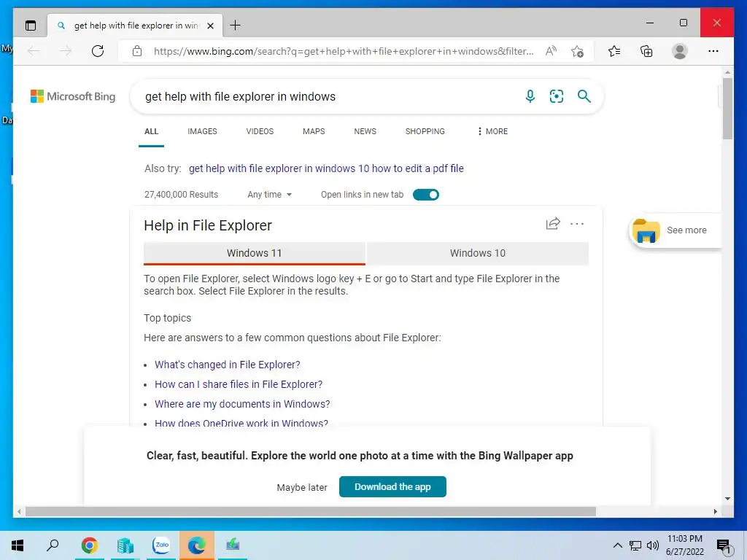Select the Windows 10 tab
The image size is (747, 560).
coord(478,253)
